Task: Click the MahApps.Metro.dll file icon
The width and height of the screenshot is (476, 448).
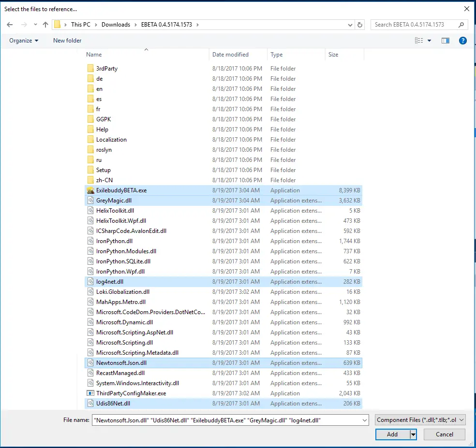Action: click(90, 302)
